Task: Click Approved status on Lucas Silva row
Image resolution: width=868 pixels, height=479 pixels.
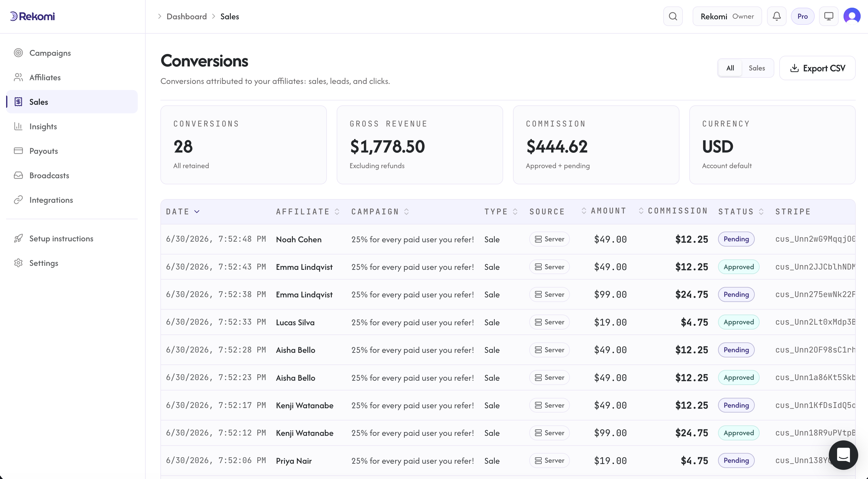Action: coord(739,322)
